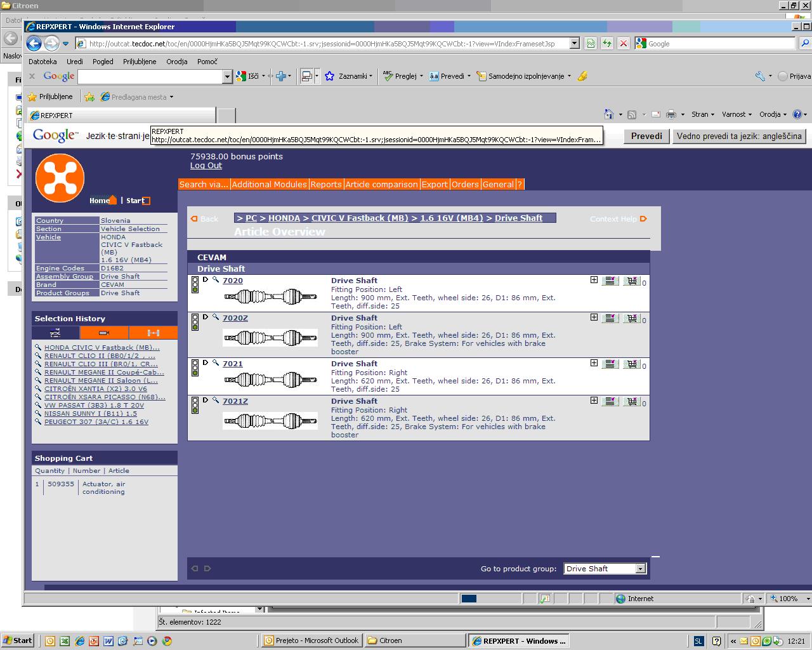Image resolution: width=812 pixels, height=650 pixels.
Task: Click the traffic light availability icon for 7021
Action: click(x=195, y=368)
